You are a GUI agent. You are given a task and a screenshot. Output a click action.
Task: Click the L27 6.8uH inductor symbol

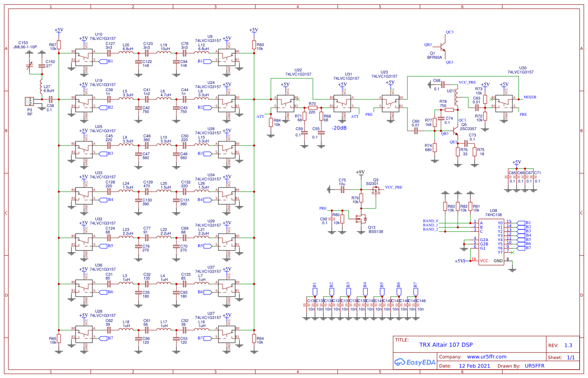42,89
